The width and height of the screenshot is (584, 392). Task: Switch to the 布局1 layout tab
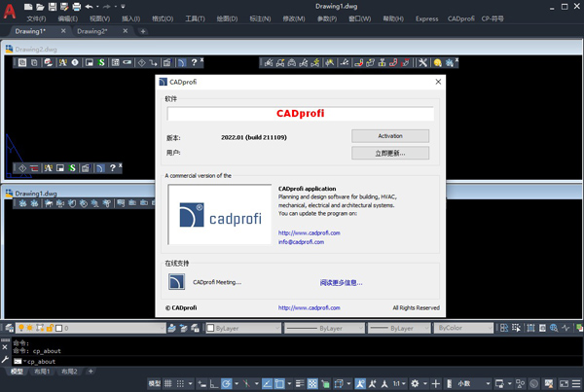click(x=42, y=372)
